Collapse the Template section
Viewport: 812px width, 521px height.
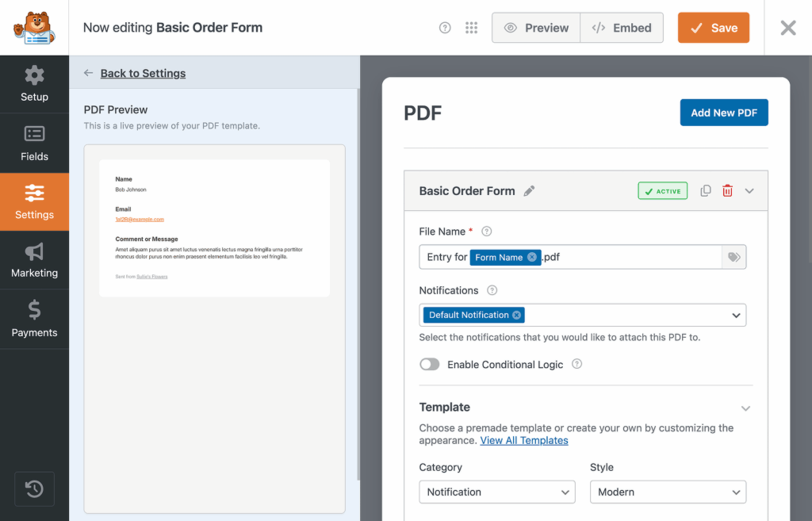click(745, 408)
